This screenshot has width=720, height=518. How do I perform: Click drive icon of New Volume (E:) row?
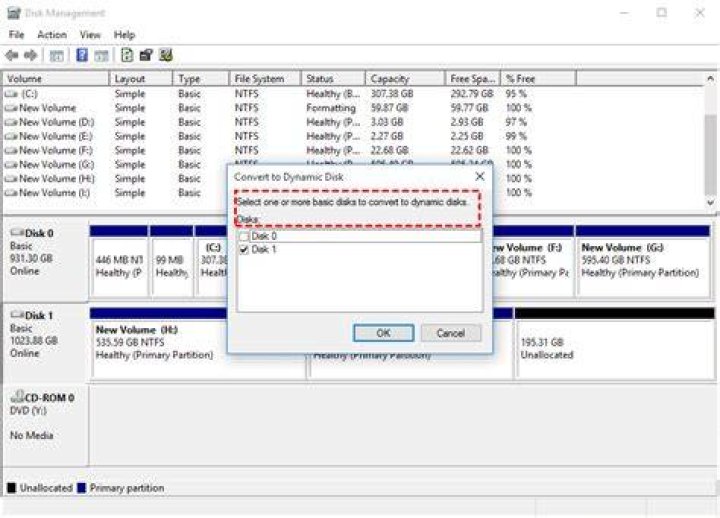(11, 137)
